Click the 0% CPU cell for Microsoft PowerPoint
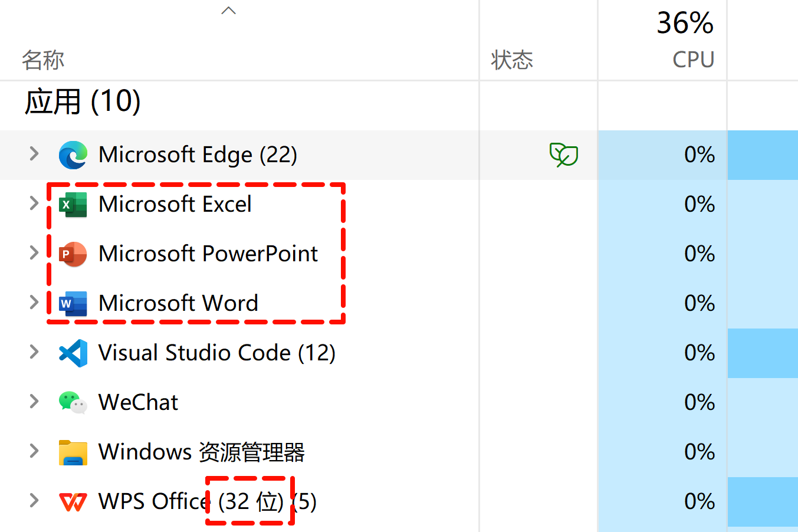Image resolution: width=798 pixels, height=532 pixels. pos(700,254)
